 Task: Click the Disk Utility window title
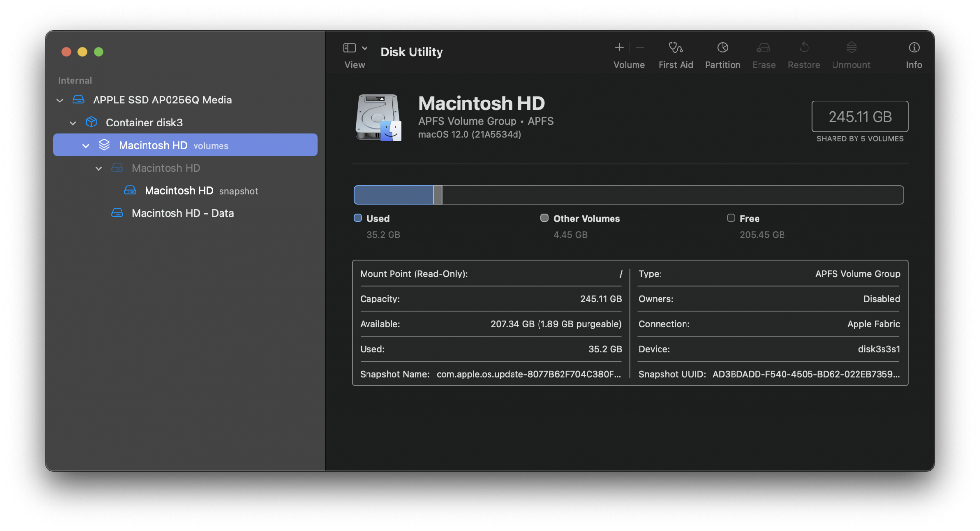click(412, 52)
